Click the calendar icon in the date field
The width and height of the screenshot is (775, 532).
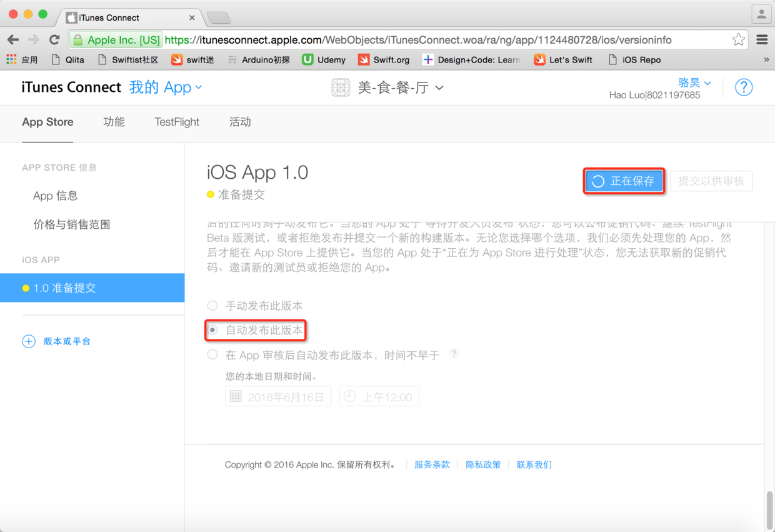tap(236, 396)
